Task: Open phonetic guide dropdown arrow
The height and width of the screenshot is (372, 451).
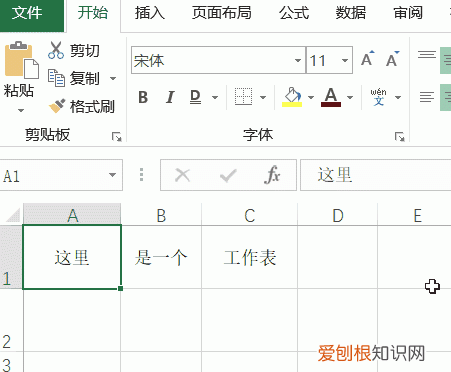Action: 398,97
